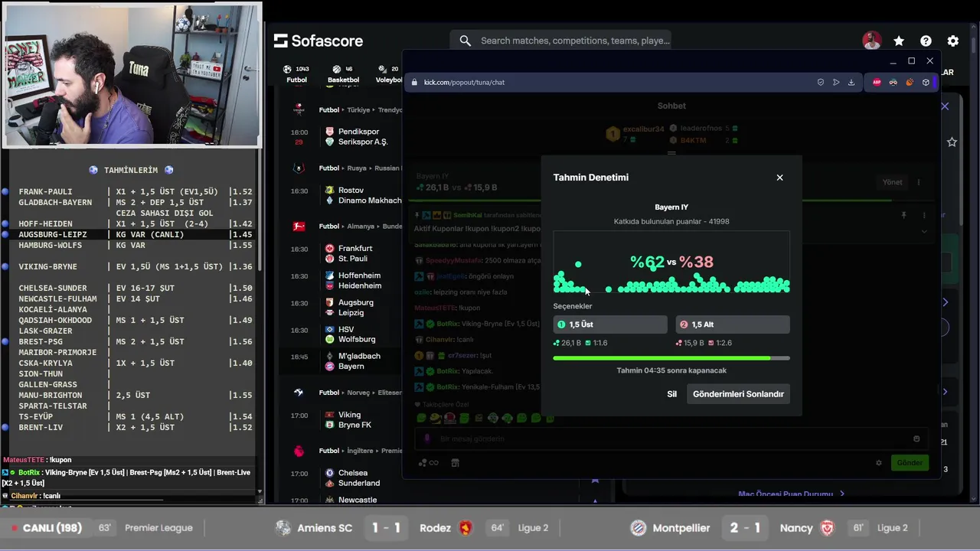Close the Tahmin Denetimi dialog
Screen dimensions: 980x551
pos(779,178)
